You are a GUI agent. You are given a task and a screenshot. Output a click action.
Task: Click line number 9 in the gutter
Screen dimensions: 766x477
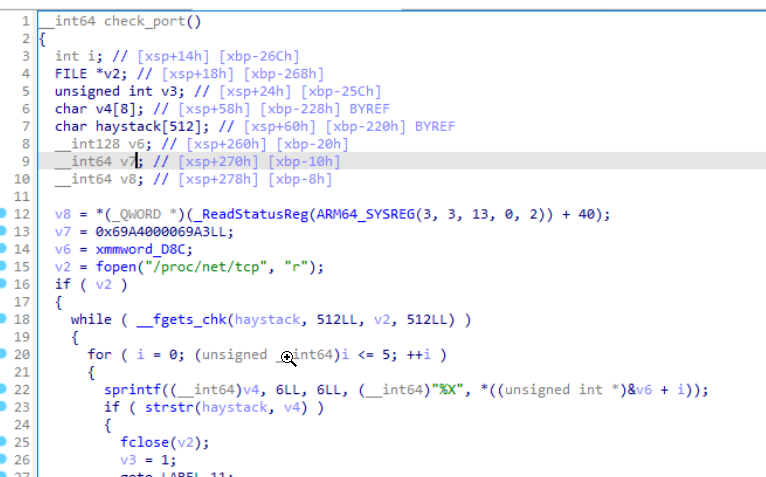[25, 161]
